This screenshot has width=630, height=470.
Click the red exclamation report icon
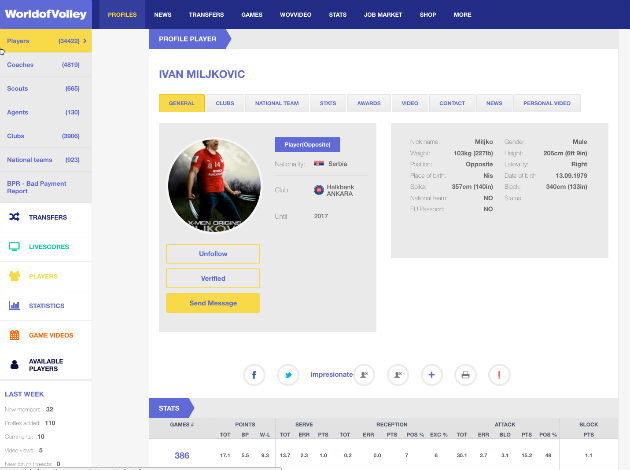tap(498, 375)
